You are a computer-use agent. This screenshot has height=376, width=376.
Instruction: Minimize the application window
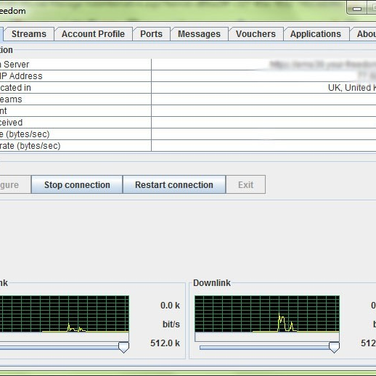[x=357, y=9]
